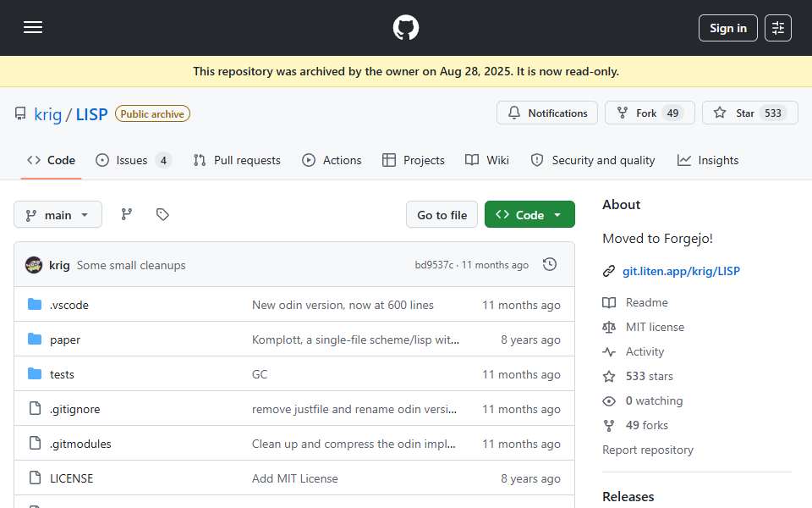Jump to Readme in About sidebar
This screenshot has width=812, height=508.
click(646, 302)
